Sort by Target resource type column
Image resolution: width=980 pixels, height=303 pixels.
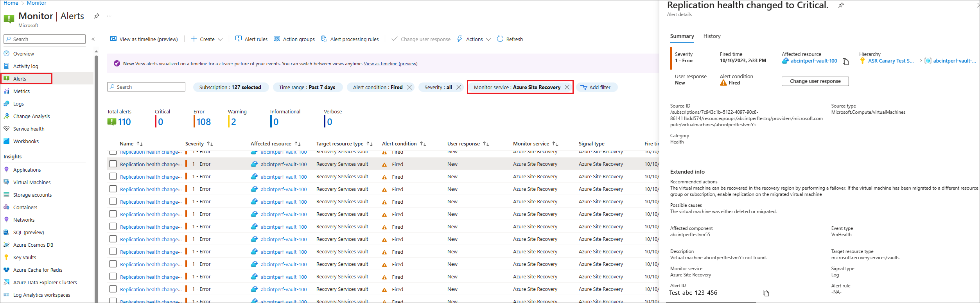coord(345,144)
